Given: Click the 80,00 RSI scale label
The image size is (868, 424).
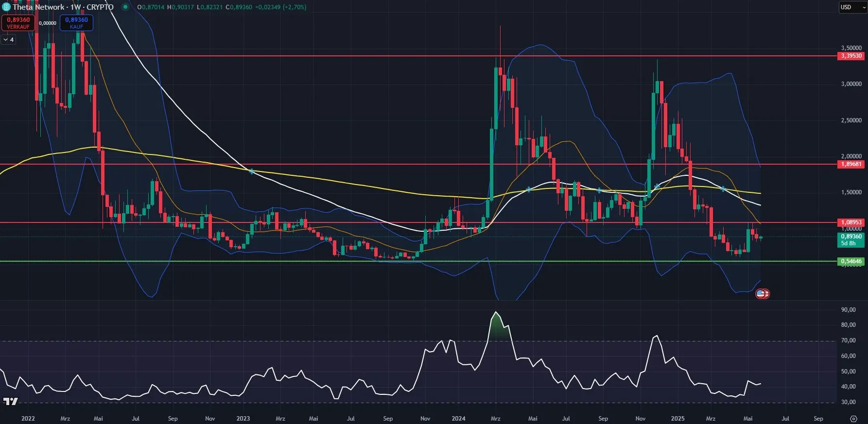Looking at the screenshot, I should click(x=848, y=325).
